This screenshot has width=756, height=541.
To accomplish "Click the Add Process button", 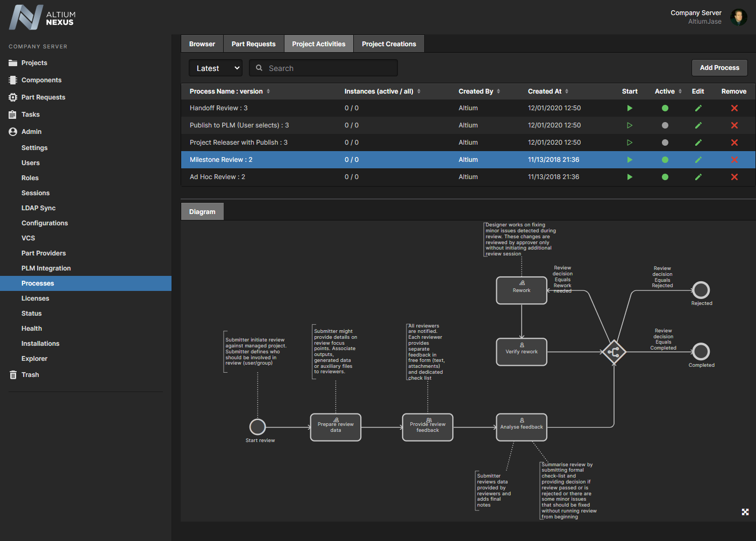I will pos(719,68).
